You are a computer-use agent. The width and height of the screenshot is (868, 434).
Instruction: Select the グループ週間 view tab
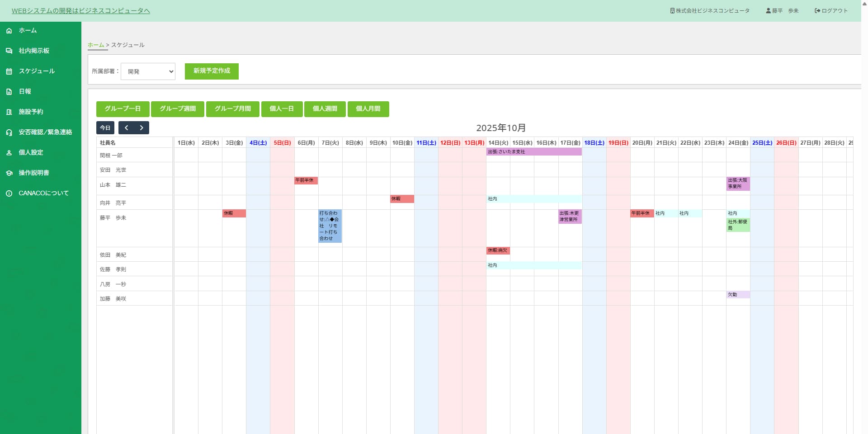pyautogui.click(x=178, y=109)
